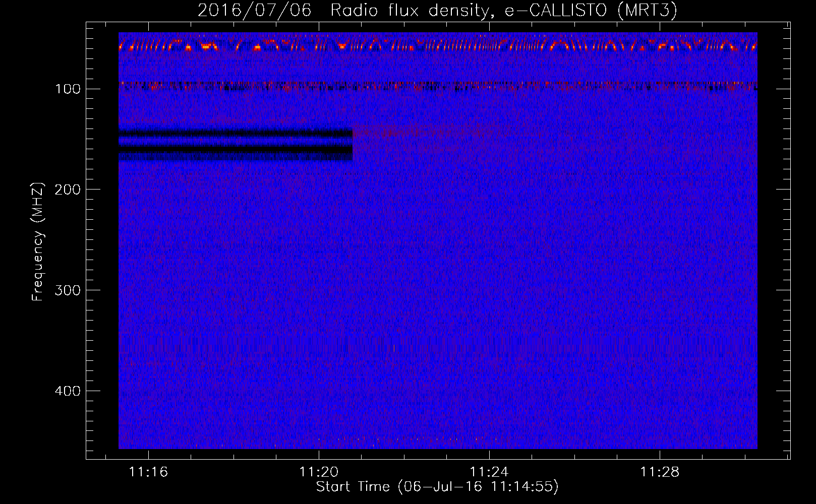Image resolution: width=816 pixels, height=504 pixels.
Task: Click the 200 frequency tick label
Action: click(x=68, y=190)
